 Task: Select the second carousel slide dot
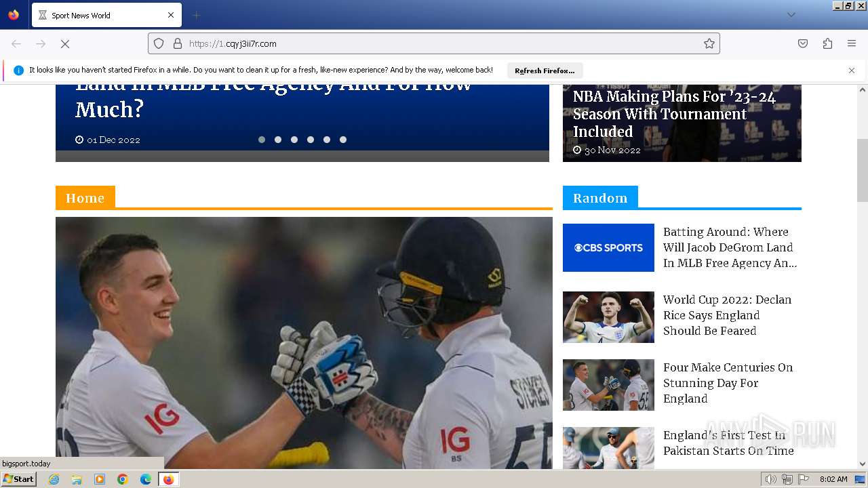point(278,140)
